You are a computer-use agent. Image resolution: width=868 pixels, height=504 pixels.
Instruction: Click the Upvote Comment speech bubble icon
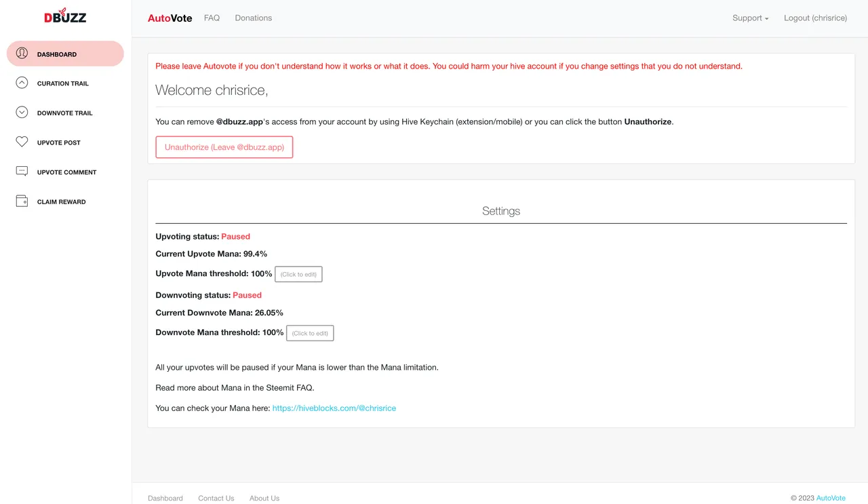pos(22,172)
